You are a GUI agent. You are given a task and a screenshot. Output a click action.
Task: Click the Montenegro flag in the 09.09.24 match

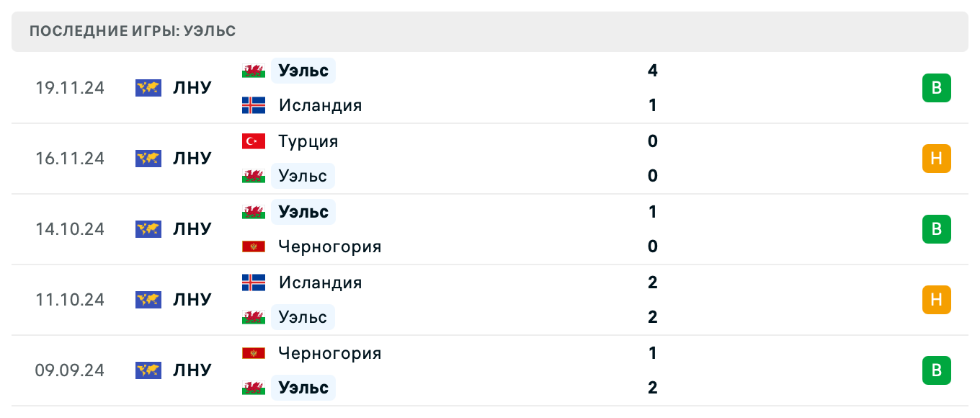tap(253, 353)
